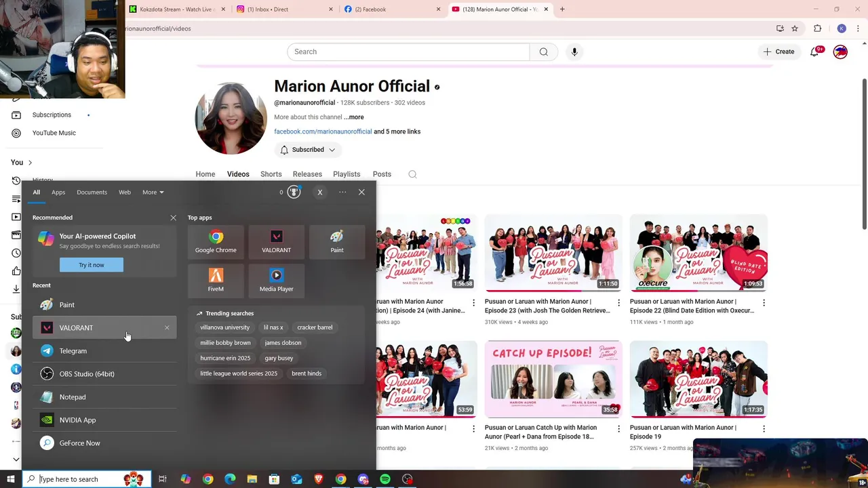The image size is (868, 488).
Task: Expand More dropdown in search panel
Action: point(153,192)
